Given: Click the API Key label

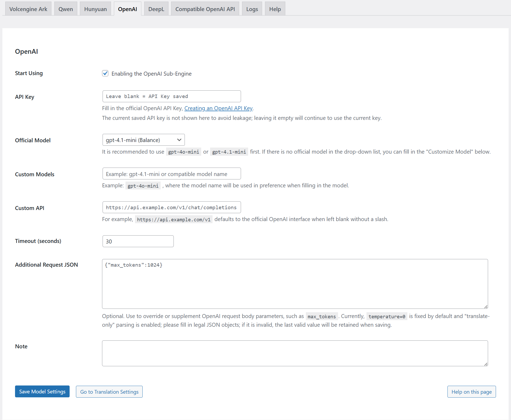Looking at the screenshot, I should click(x=25, y=97).
